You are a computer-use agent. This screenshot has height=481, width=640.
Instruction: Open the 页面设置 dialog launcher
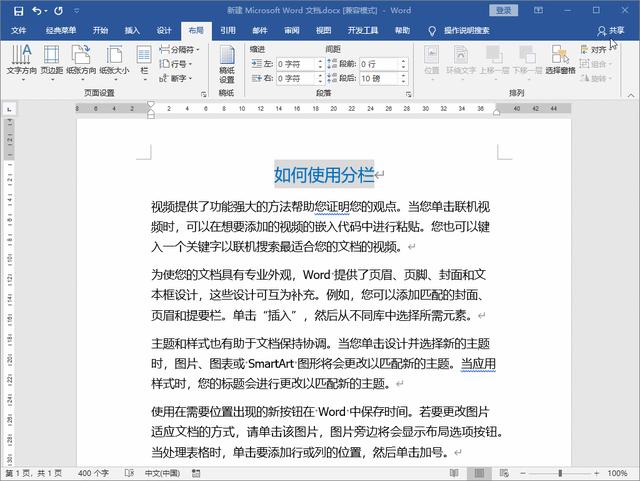pos(203,94)
